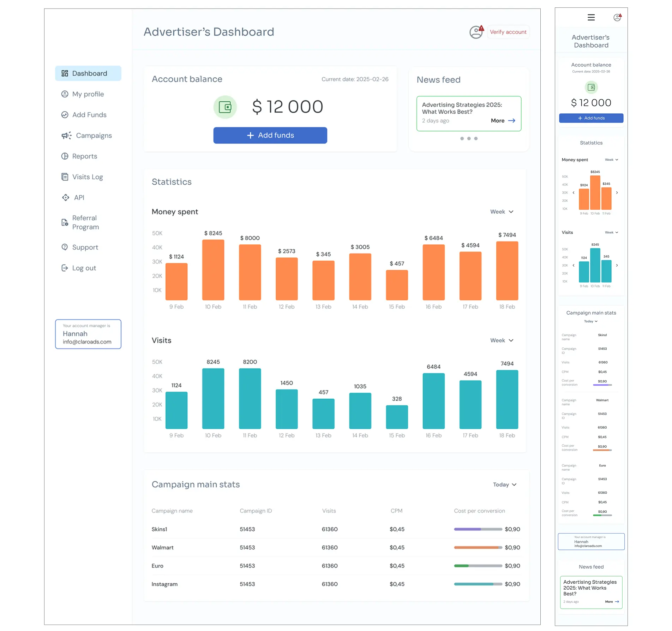This screenshot has height=631, width=672.
Task: Log out of the account
Action: tap(84, 268)
